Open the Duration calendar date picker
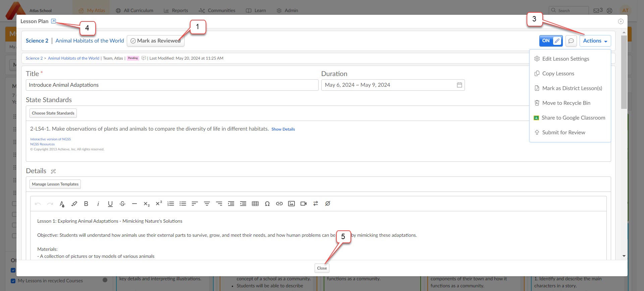The image size is (644, 291). click(x=459, y=85)
